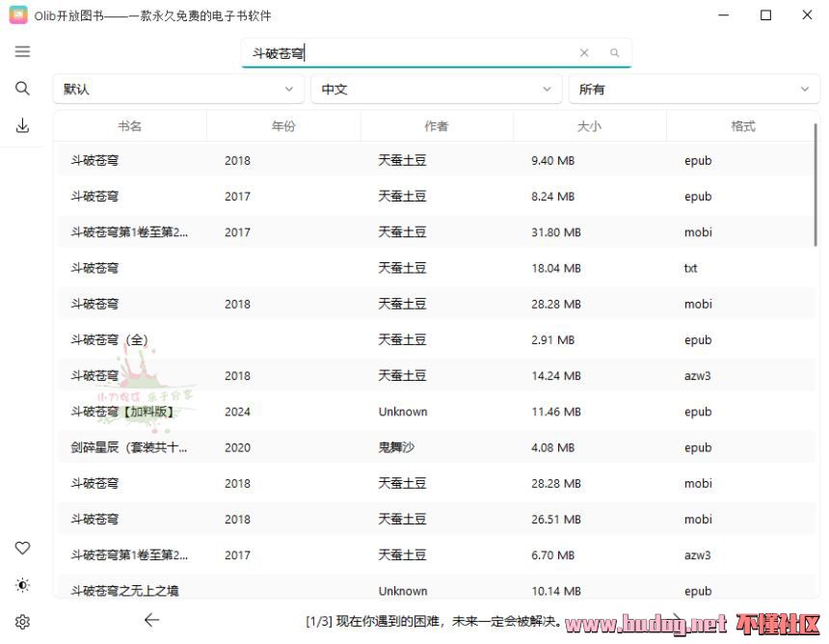Click the 书名 column header
The width and height of the screenshot is (829, 644).
[x=129, y=126]
